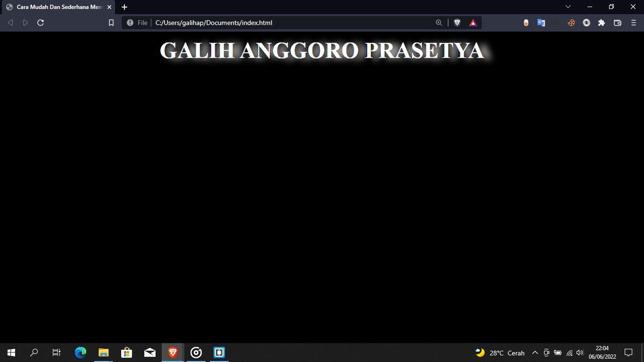Image resolution: width=644 pixels, height=362 pixels.
Task: Open the Meet Now camera tray icon
Action: pos(546,352)
